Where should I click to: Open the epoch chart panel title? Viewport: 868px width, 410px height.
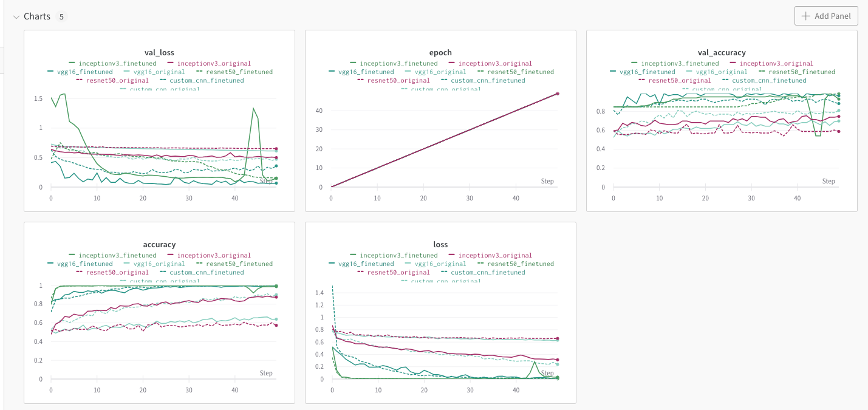440,53
